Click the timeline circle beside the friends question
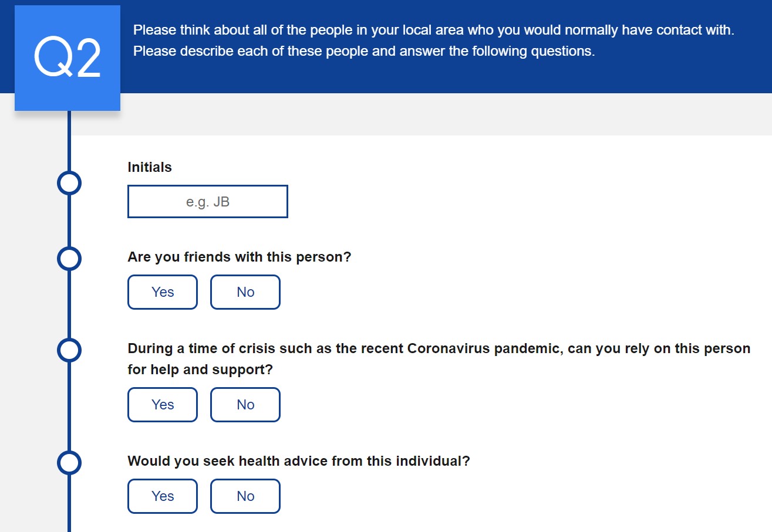772x532 pixels. point(69,258)
